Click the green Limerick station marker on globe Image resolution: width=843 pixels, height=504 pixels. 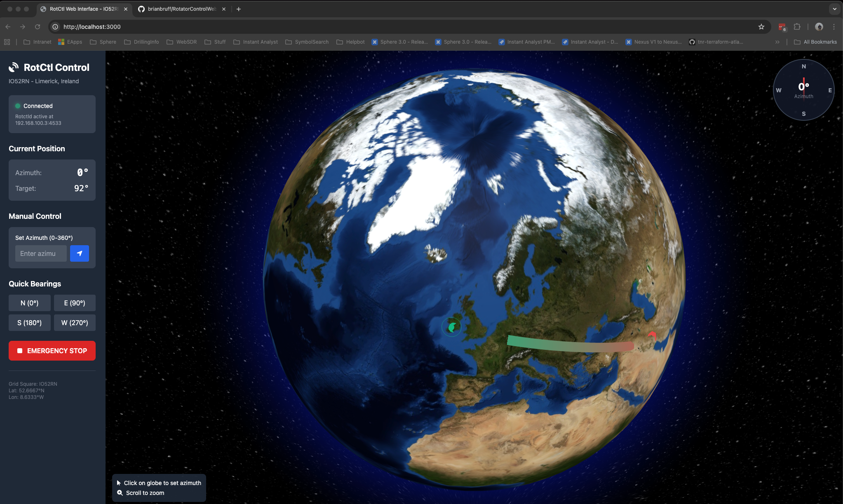coord(452,327)
